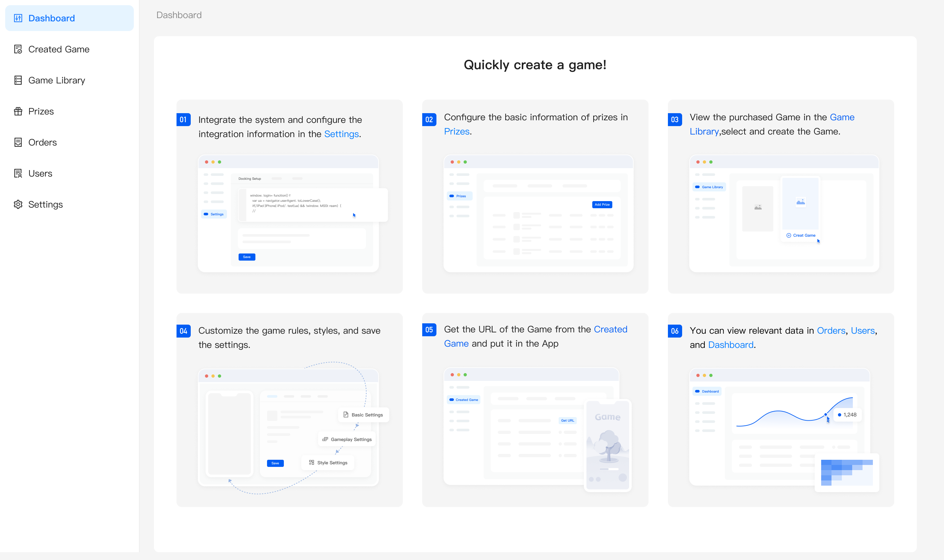The height and width of the screenshot is (560, 944).
Task: Click the Add Prize illustration image
Action: (x=538, y=213)
